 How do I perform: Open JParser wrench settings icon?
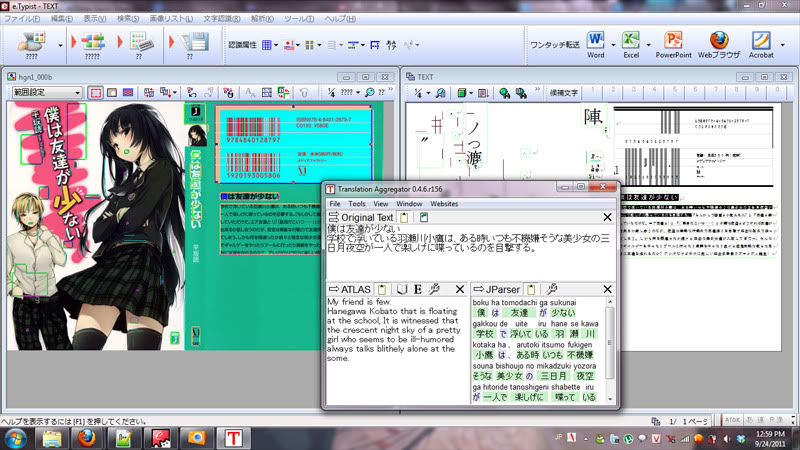(x=552, y=289)
